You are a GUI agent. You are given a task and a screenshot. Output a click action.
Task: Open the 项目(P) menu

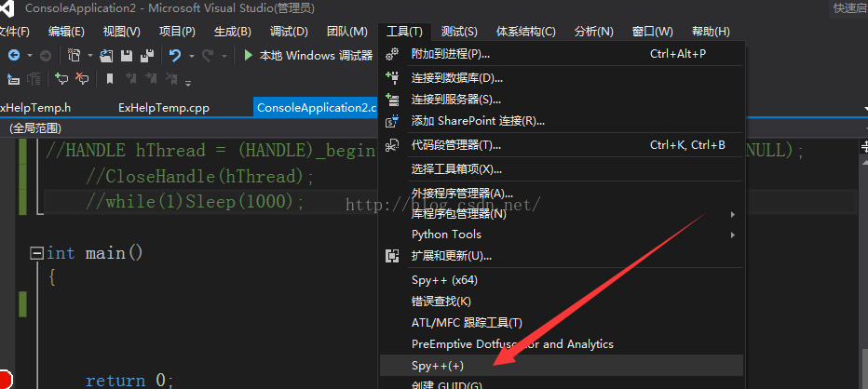(177, 32)
